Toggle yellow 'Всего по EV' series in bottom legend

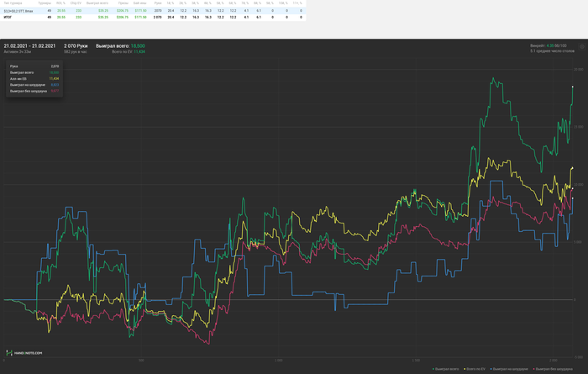point(475,369)
